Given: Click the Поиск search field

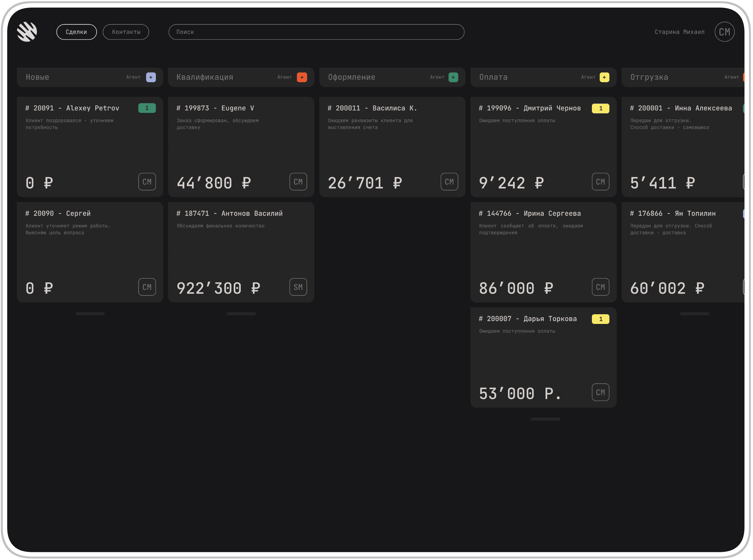Looking at the screenshot, I should pos(317,32).
